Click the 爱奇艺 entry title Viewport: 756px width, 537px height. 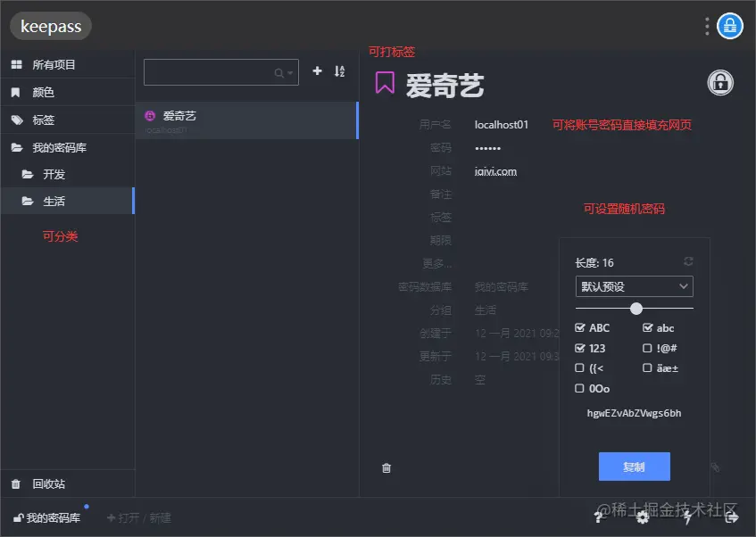click(444, 86)
